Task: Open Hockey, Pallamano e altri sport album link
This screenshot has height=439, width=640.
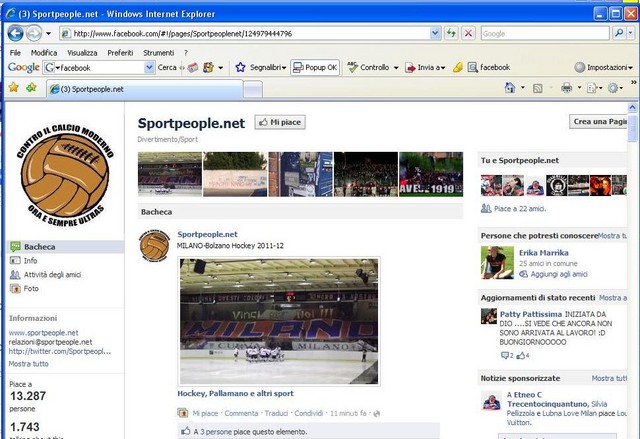Action: point(235,393)
